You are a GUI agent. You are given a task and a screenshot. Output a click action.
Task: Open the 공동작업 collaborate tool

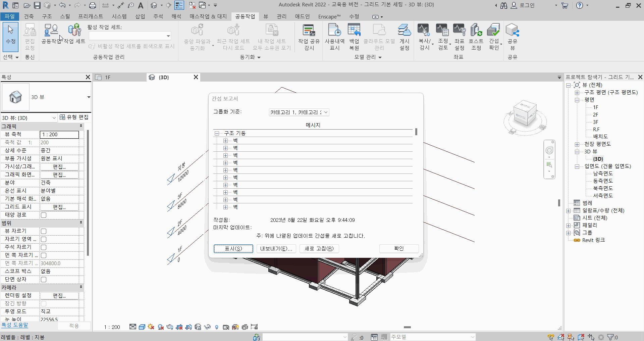51,34
